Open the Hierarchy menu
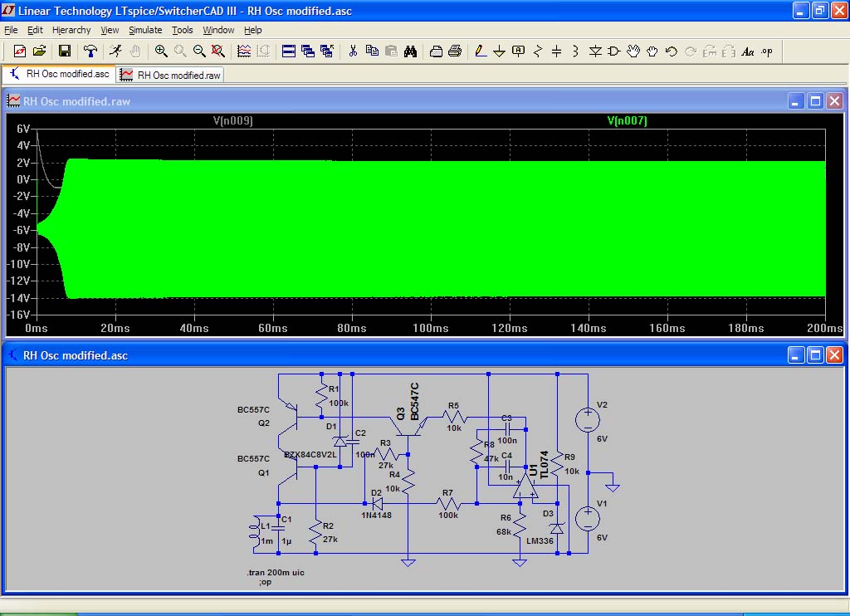Image resolution: width=850 pixels, height=616 pixels. pos(71,30)
